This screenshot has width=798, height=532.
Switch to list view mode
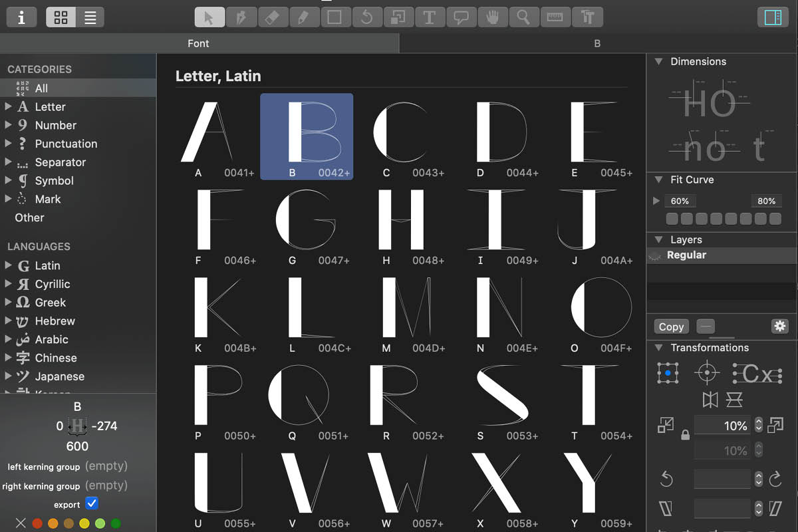pos(90,18)
